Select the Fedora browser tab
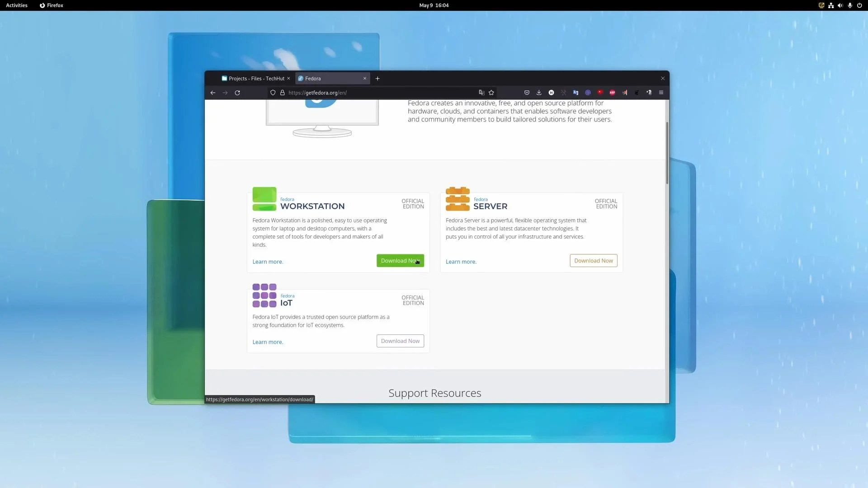Viewport: 868px width, 488px height. coord(332,79)
